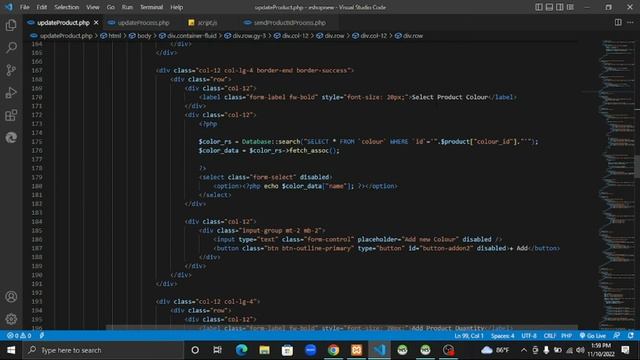Expand the last div.row breadcrumb
This screenshot has width=640, height=360.
point(409,36)
